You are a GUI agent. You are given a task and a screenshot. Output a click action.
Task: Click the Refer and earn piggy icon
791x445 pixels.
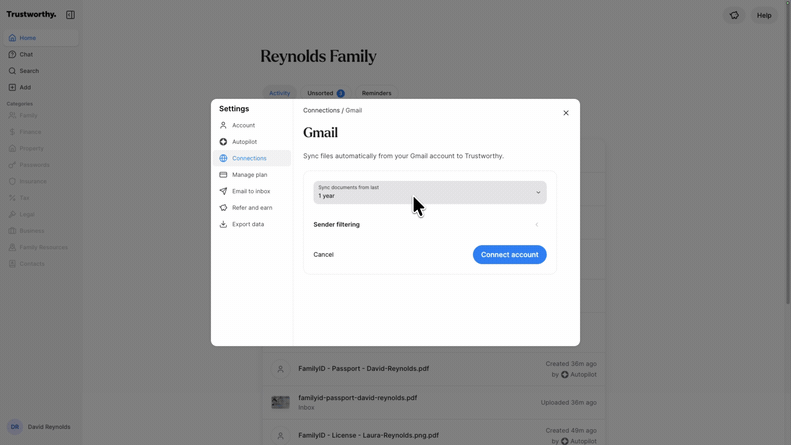pos(223,207)
